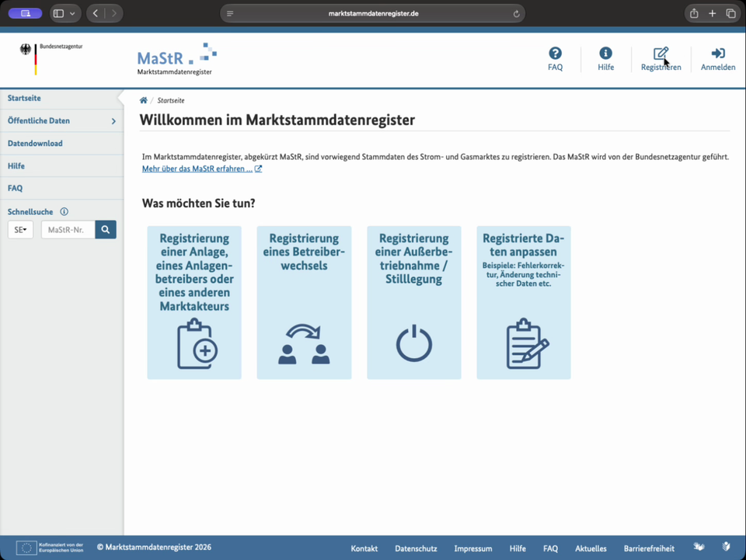746x560 pixels.
Task: Click the Anmelden login arrow icon
Action: (x=717, y=54)
